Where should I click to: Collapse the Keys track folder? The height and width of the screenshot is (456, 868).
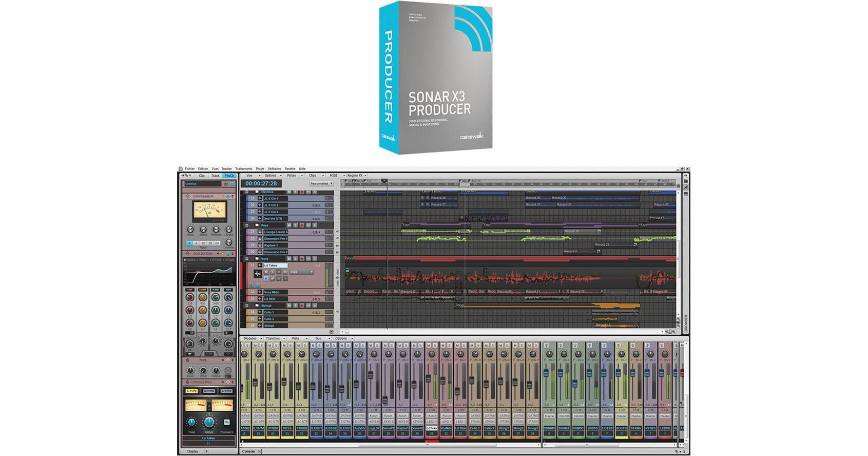pyautogui.click(x=247, y=225)
